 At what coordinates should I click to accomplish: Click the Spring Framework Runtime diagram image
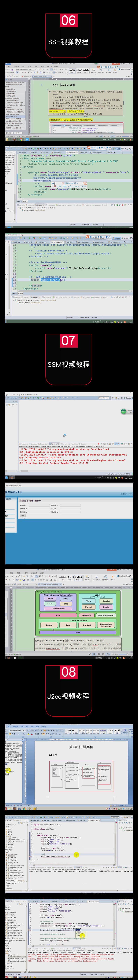78,613
